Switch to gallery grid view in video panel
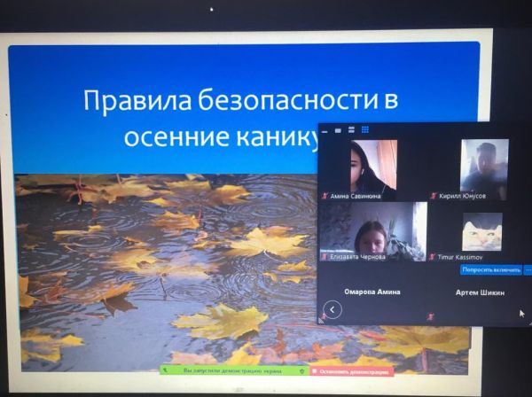This screenshot has height=397, width=532. (364, 129)
